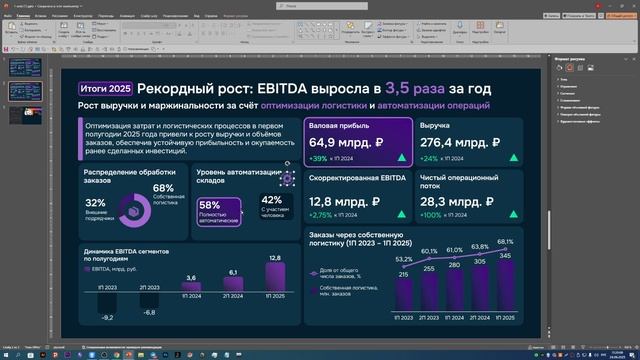Viewport: 640px width, 360px height.
Task: Click the Designer icon at ribbon end
Action: [x=499, y=26]
